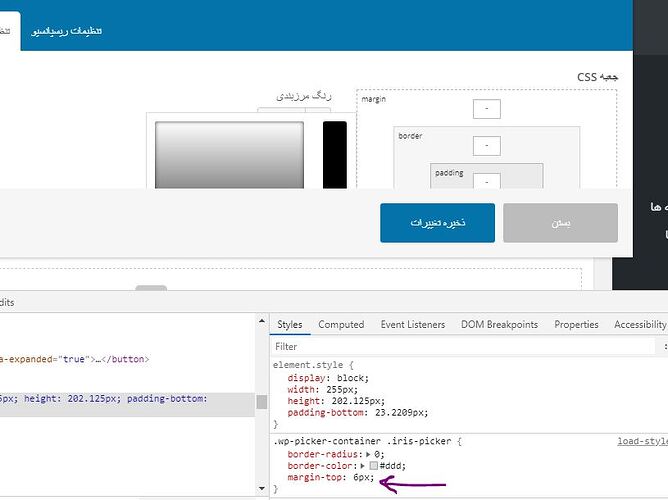
Task: Open the #ddd color swatch
Action: tap(374, 466)
